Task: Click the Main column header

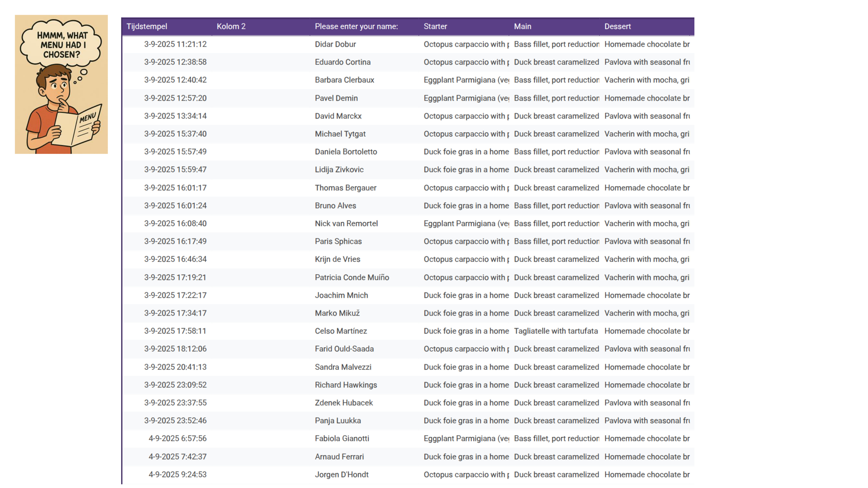Action: (x=522, y=26)
